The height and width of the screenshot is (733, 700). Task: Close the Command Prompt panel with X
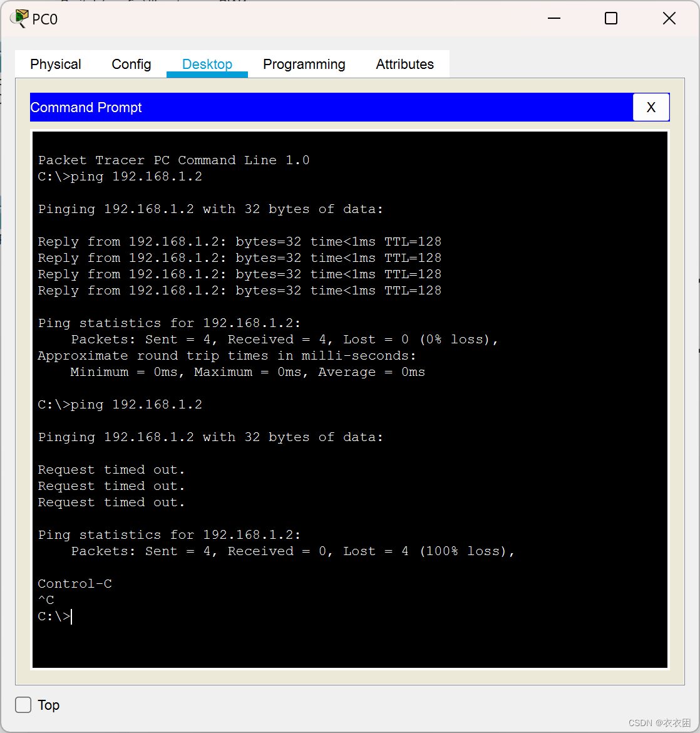[x=651, y=107]
